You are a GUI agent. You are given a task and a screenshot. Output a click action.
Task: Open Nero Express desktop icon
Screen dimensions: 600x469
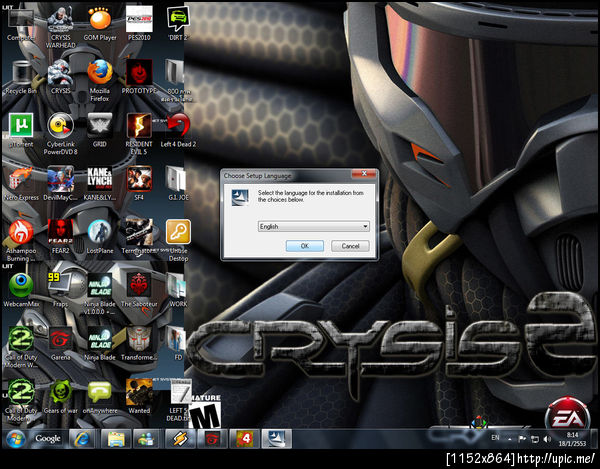click(21, 184)
